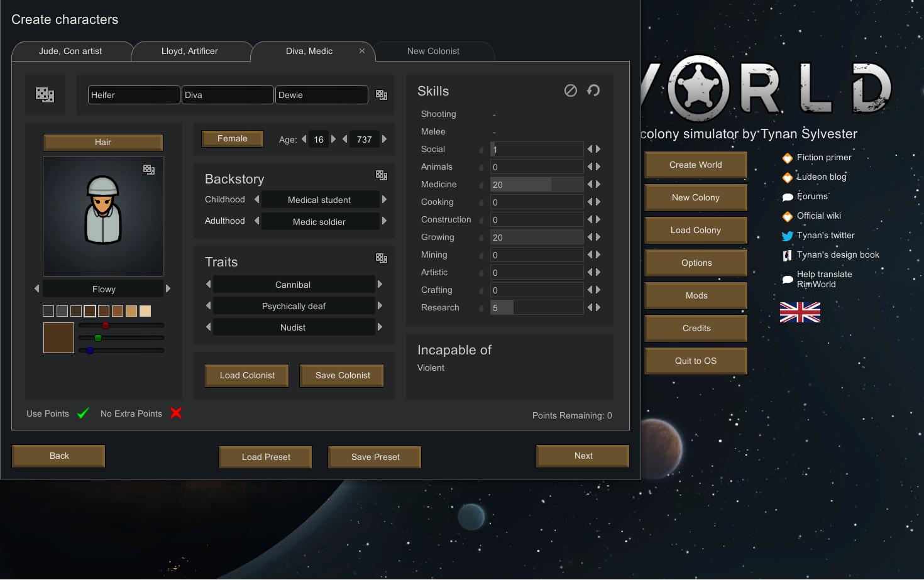Visit the Forums link
The image size is (924, 580).
point(805,197)
